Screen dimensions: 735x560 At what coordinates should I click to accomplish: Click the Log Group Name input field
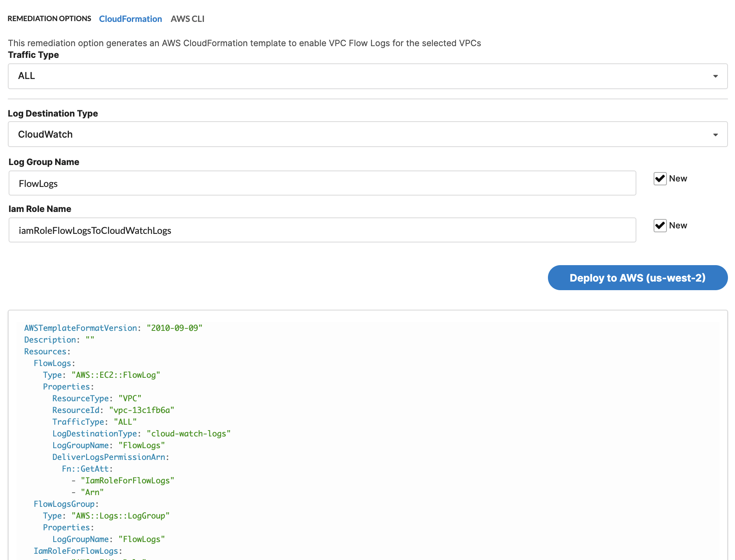click(322, 183)
